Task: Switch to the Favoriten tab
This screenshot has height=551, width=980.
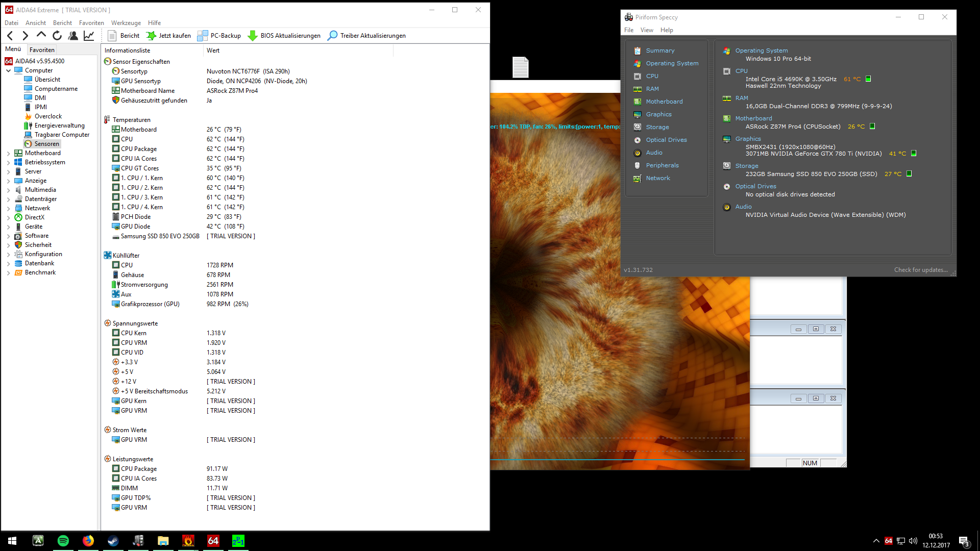Action: [42, 50]
